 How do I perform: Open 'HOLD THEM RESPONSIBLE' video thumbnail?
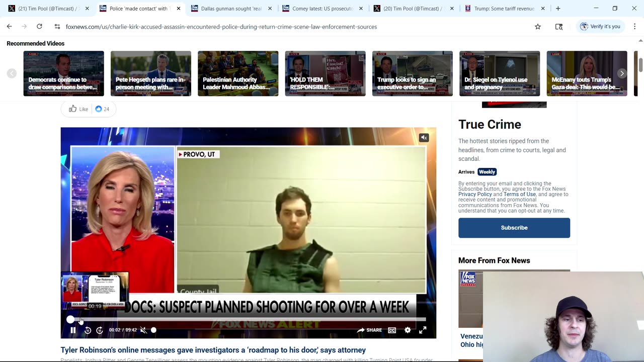pyautogui.click(x=326, y=73)
